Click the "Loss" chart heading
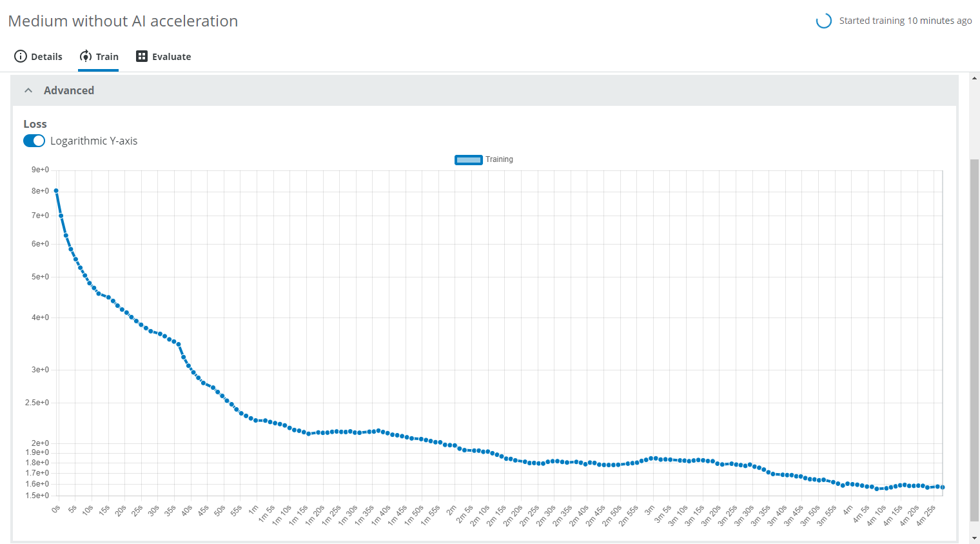Image resolution: width=980 pixels, height=544 pixels. click(x=35, y=124)
